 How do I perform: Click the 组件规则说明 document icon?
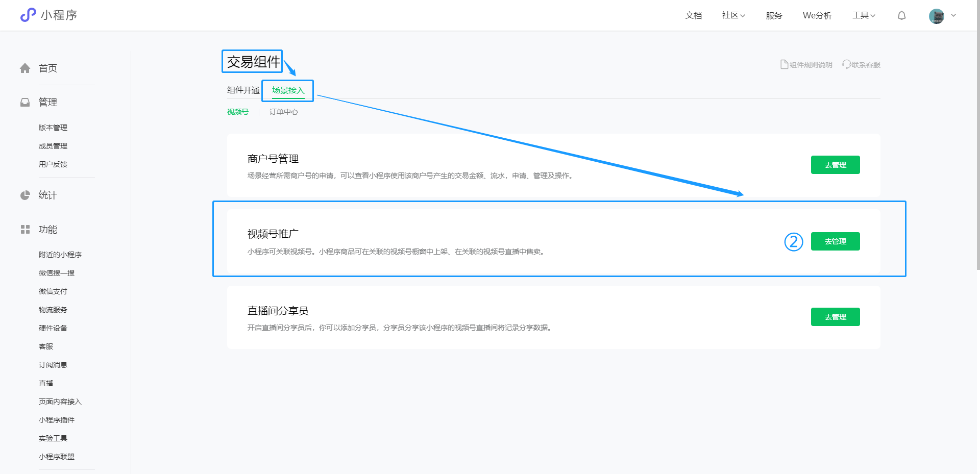pyautogui.click(x=785, y=64)
